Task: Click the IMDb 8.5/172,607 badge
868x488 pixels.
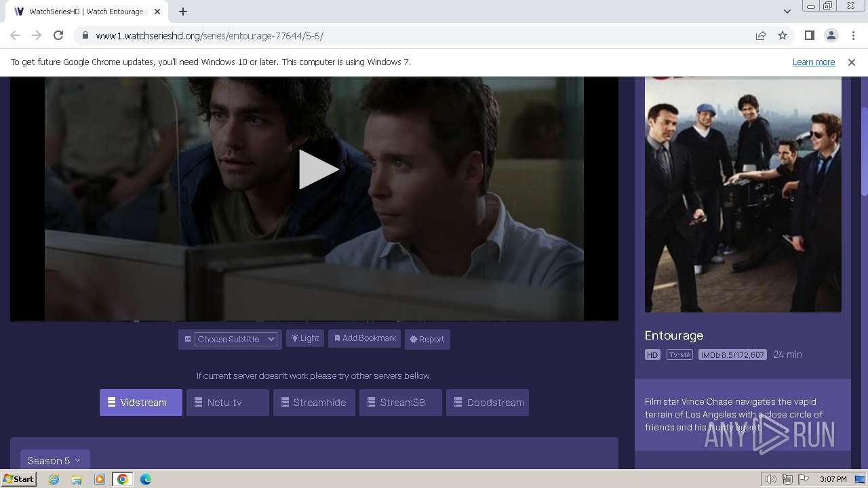Action: coord(732,355)
